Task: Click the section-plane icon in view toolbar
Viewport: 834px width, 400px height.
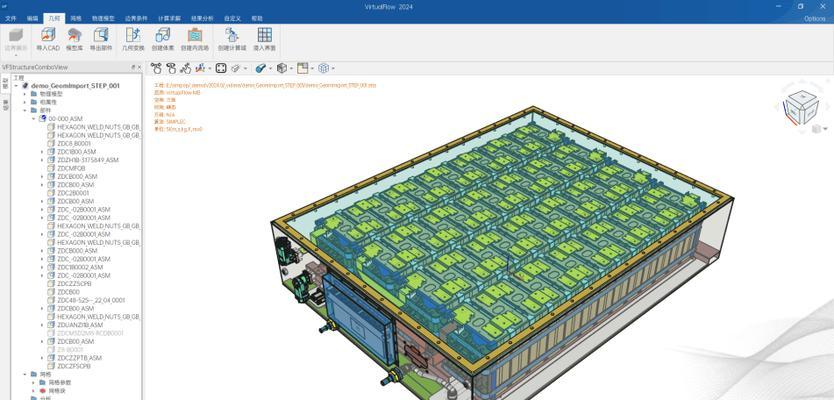Action: [303, 68]
